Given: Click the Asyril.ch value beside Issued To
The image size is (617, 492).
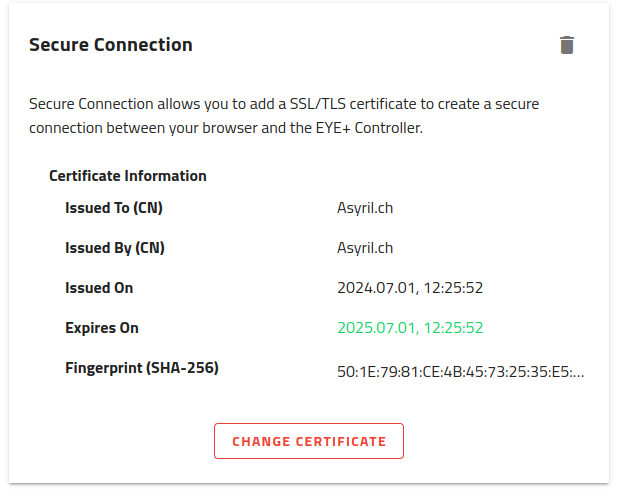Looking at the screenshot, I should pos(365,208).
